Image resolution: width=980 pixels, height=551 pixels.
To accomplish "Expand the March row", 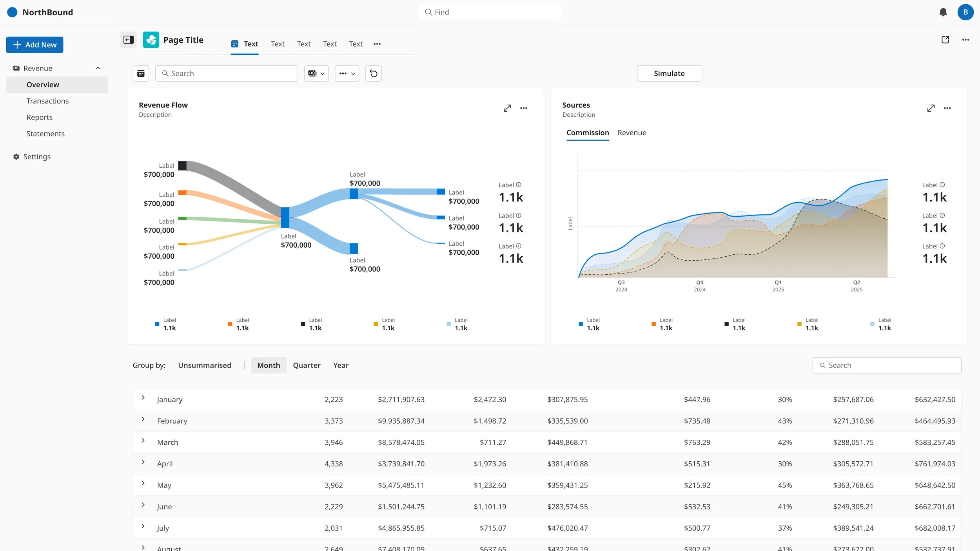I will click(x=143, y=440).
